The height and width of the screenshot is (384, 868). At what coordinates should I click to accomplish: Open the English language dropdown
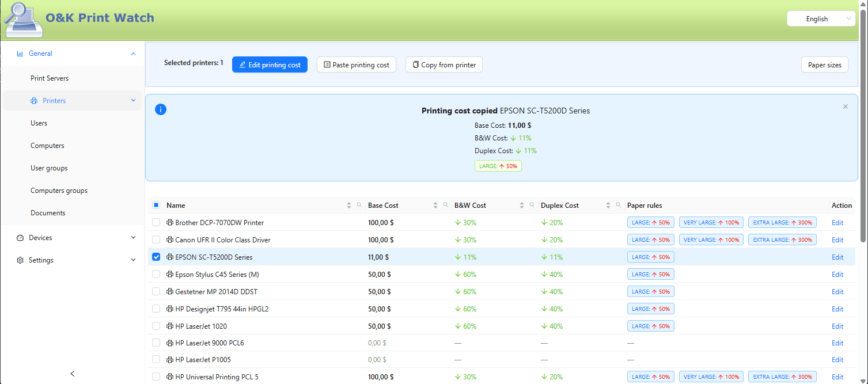pyautogui.click(x=821, y=18)
